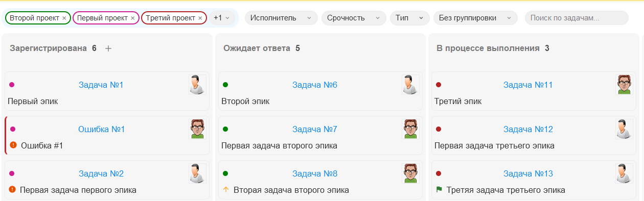Click the assignee avatar on Задача №8
The width and height of the screenshot is (644, 201).
coord(410,173)
